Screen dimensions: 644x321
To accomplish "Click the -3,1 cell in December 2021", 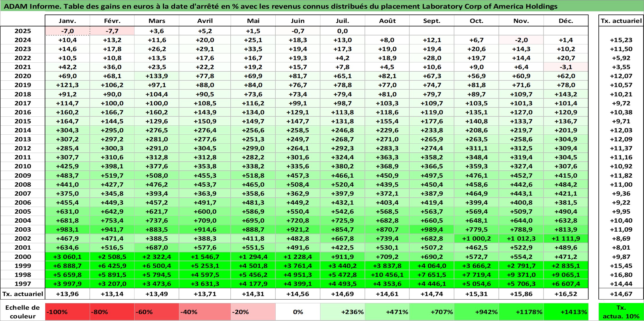I will click(566, 67).
